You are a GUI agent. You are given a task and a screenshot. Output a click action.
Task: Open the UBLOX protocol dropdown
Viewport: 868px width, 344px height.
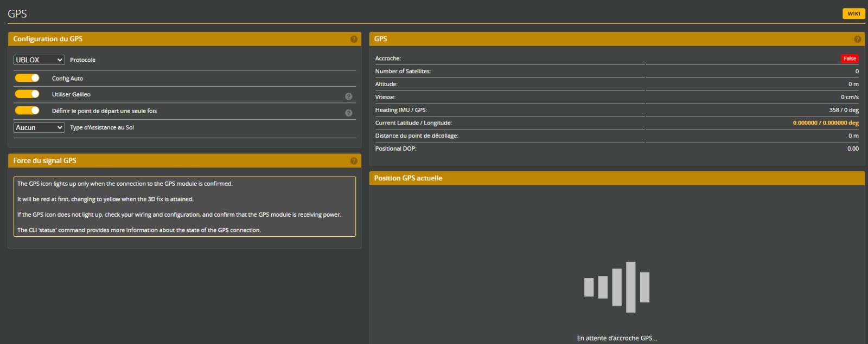click(x=39, y=60)
